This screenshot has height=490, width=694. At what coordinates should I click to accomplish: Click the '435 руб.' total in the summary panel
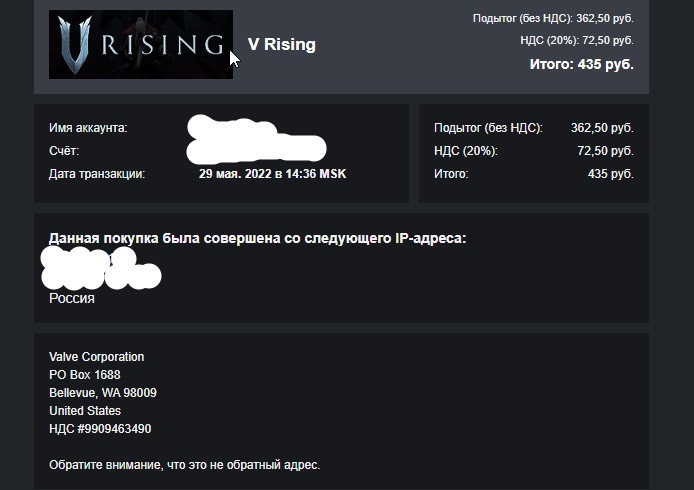[610, 174]
